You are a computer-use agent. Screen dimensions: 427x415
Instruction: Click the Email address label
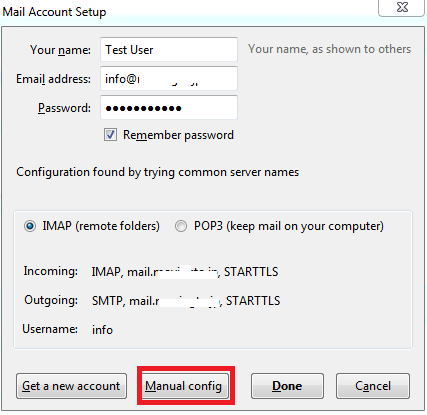(x=53, y=79)
